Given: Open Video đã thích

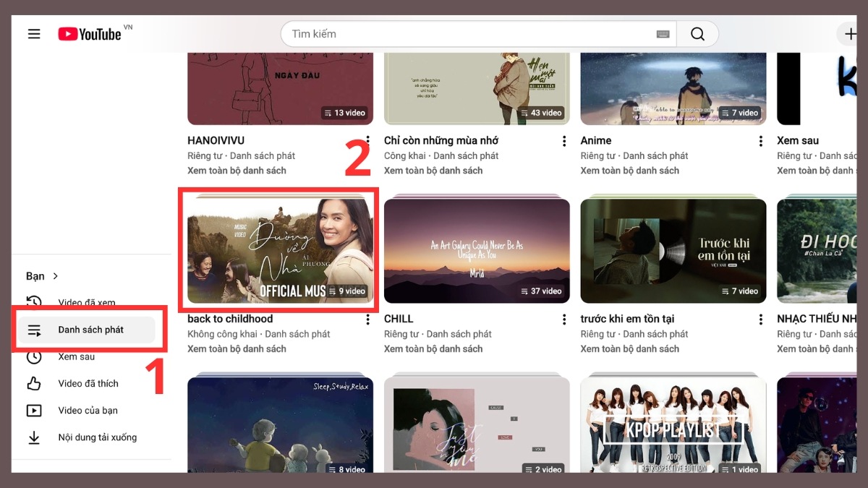Looking at the screenshot, I should coord(87,383).
